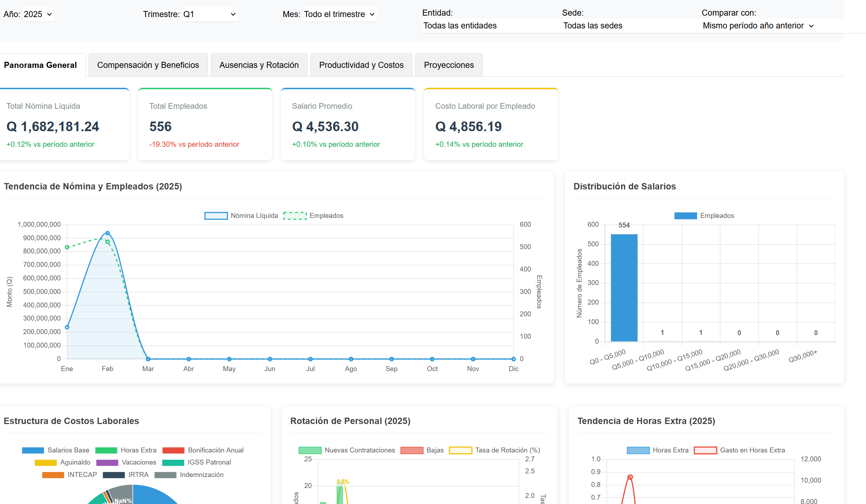Open the Entidad 'Todas las entidades' selector

point(492,26)
